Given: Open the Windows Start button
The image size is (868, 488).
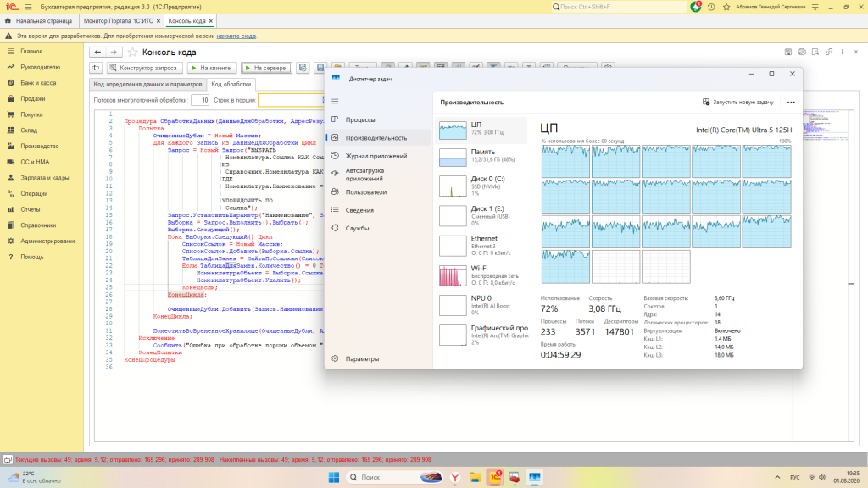Looking at the screenshot, I should (x=334, y=478).
